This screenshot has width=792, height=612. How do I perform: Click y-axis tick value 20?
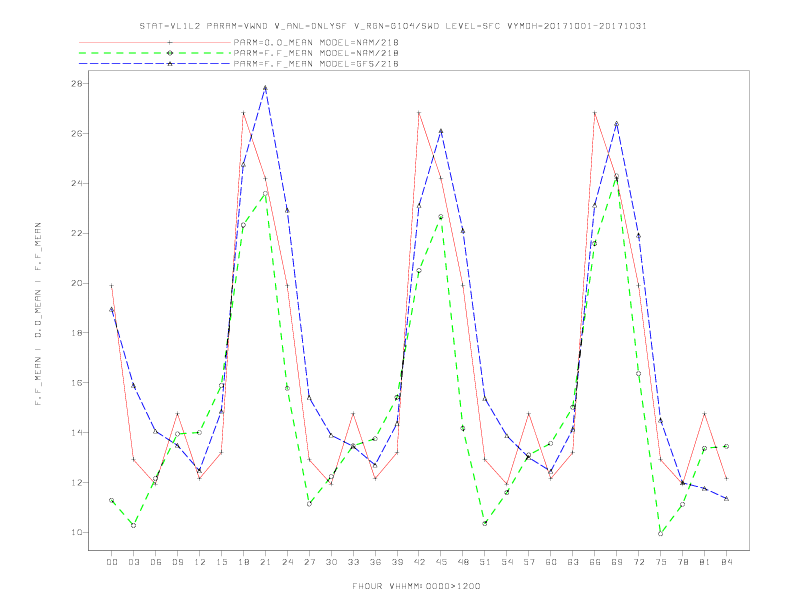pyautogui.click(x=76, y=283)
